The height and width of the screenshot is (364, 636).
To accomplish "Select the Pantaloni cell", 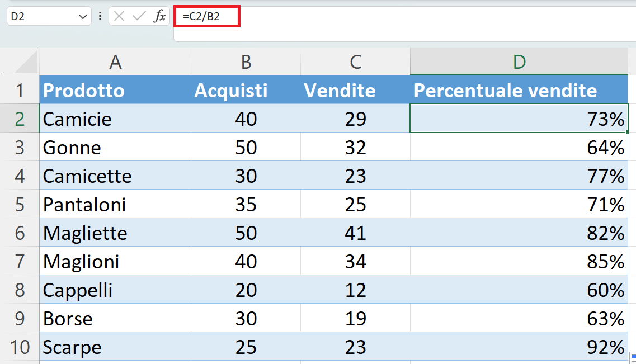I will click(x=115, y=204).
